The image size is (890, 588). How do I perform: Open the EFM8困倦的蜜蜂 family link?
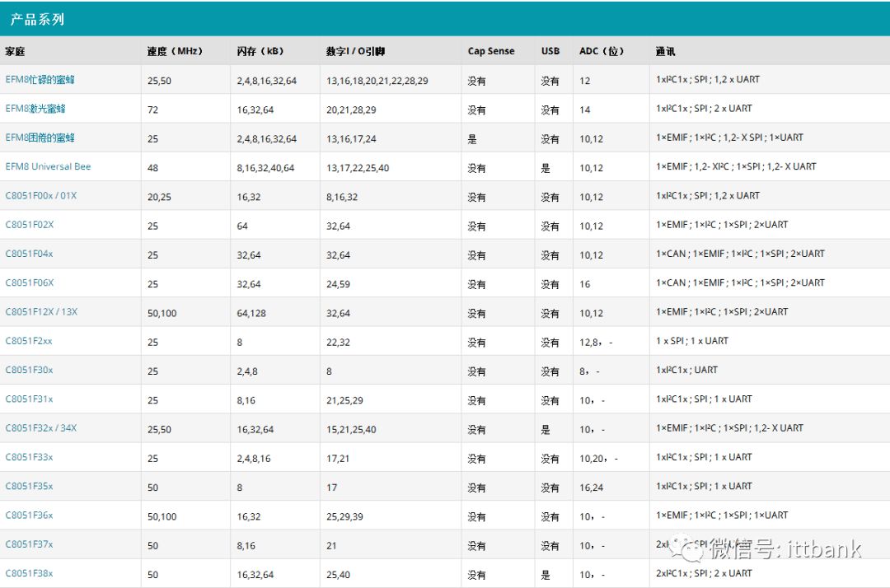pyautogui.click(x=40, y=138)
